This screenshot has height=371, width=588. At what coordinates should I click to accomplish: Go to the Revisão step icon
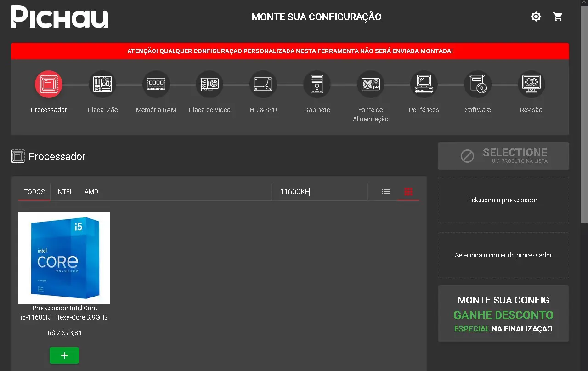(x=531, y=84)
